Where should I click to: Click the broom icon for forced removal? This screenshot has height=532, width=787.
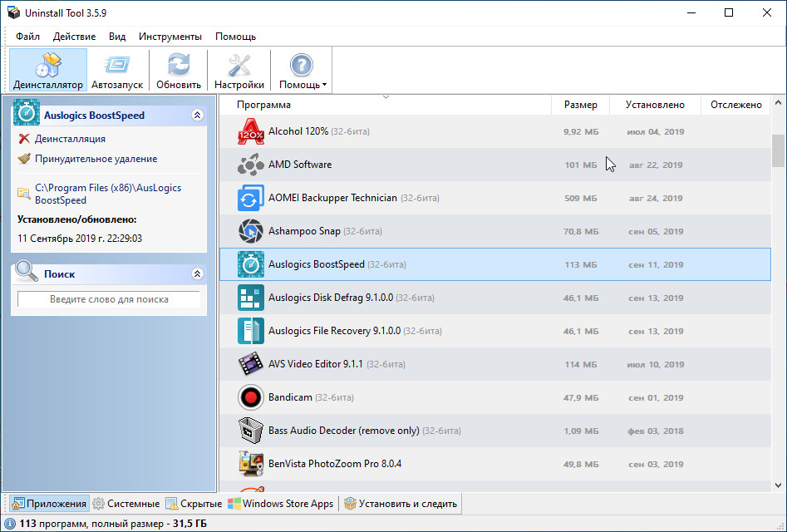click(24, 159)
